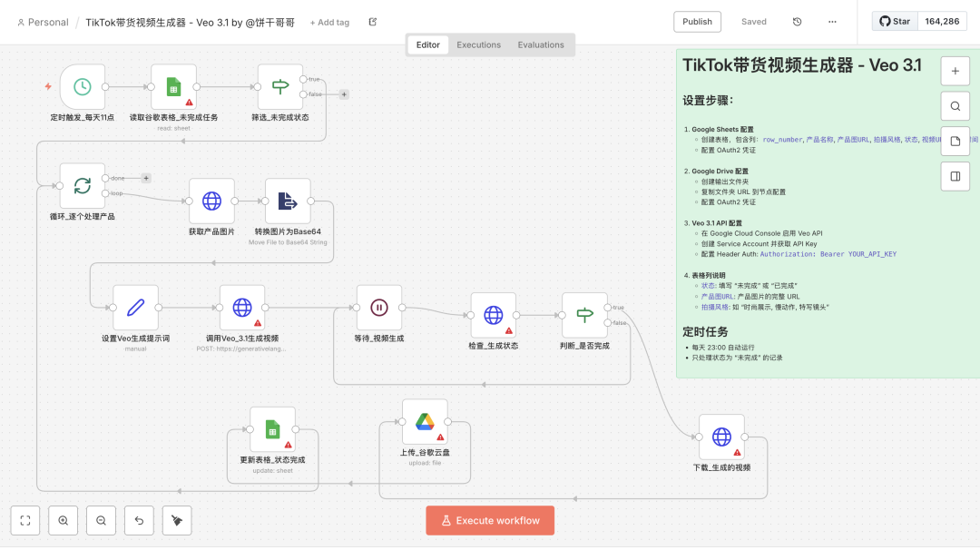Switch to the Evaluations tab
Screen dimensions: 980x550
click(541, 44)
